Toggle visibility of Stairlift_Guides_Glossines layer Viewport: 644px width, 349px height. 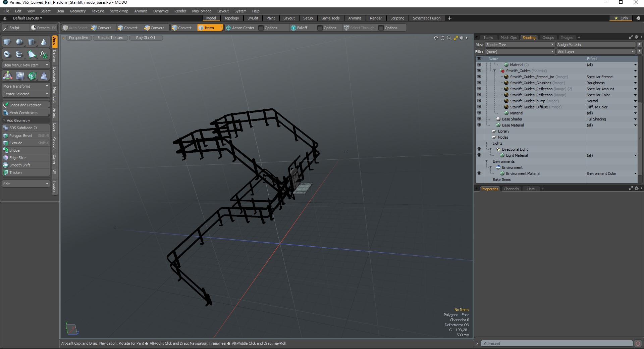(479, 83)
